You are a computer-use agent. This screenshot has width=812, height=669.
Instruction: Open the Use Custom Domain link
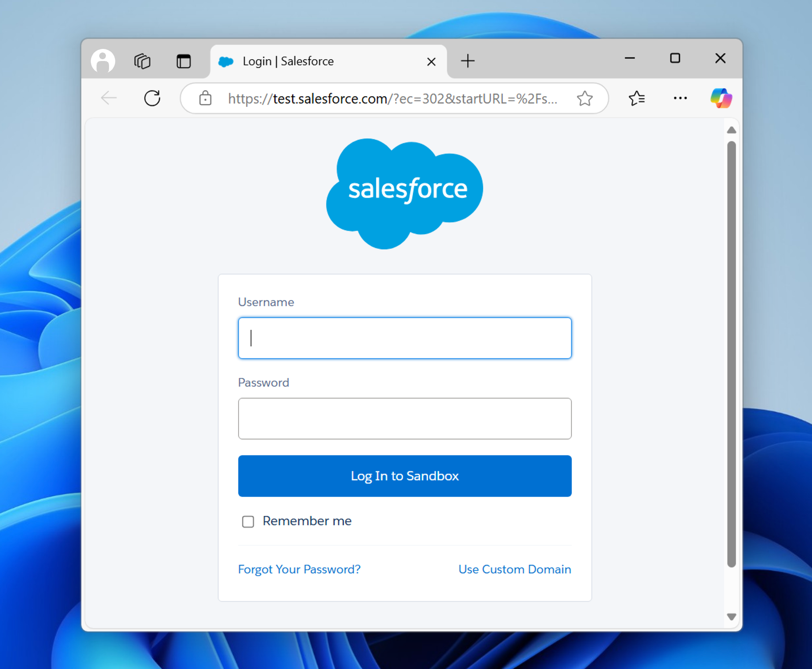pos(514,569)
